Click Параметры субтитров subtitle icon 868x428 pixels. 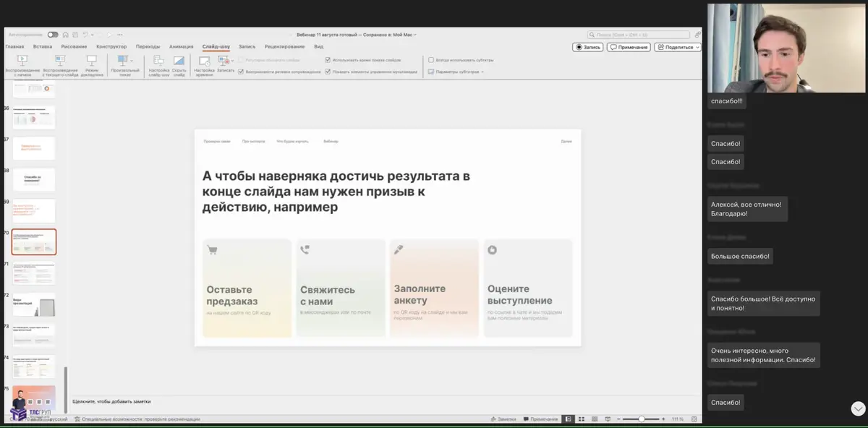click(431, 72)
